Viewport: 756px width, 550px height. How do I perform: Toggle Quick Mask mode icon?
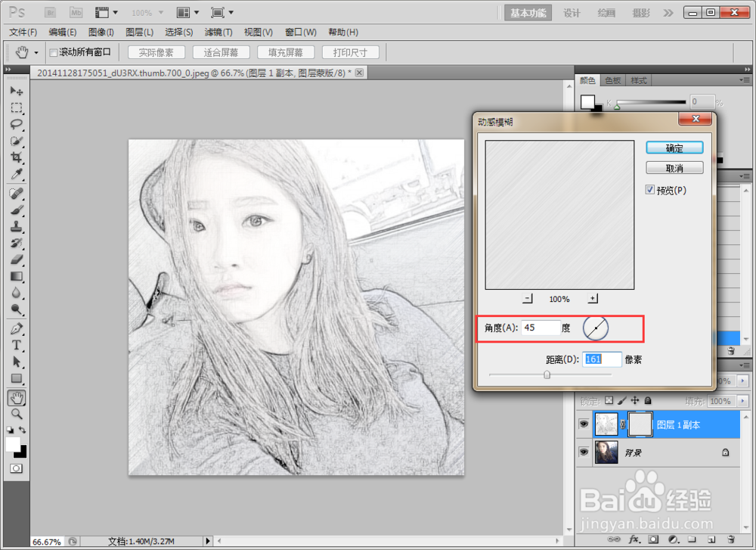click(16, 468)
